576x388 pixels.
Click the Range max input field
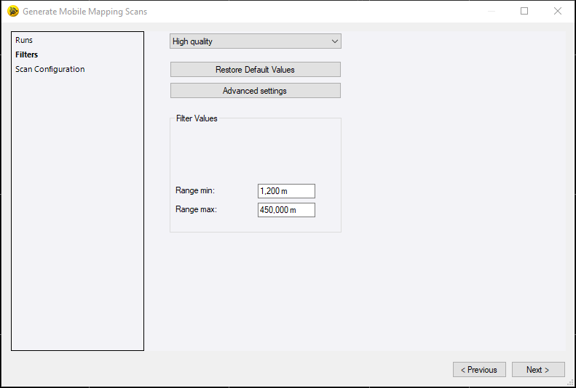[x=286, y=210]
